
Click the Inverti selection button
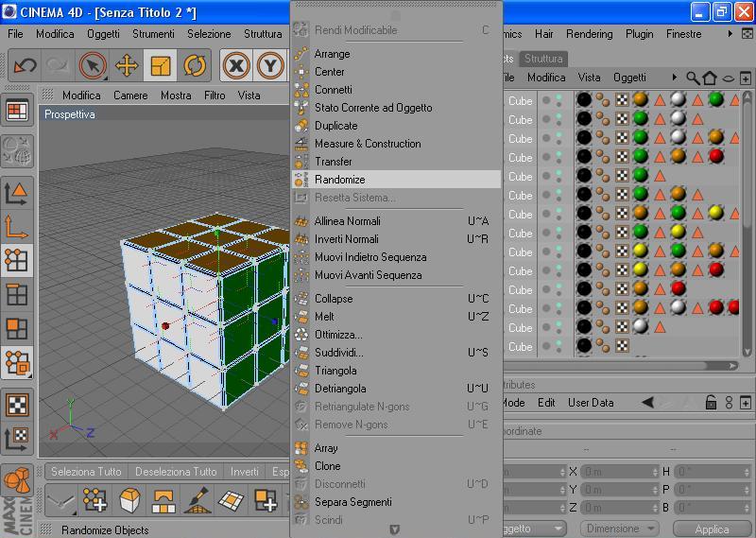click(245, 472)
